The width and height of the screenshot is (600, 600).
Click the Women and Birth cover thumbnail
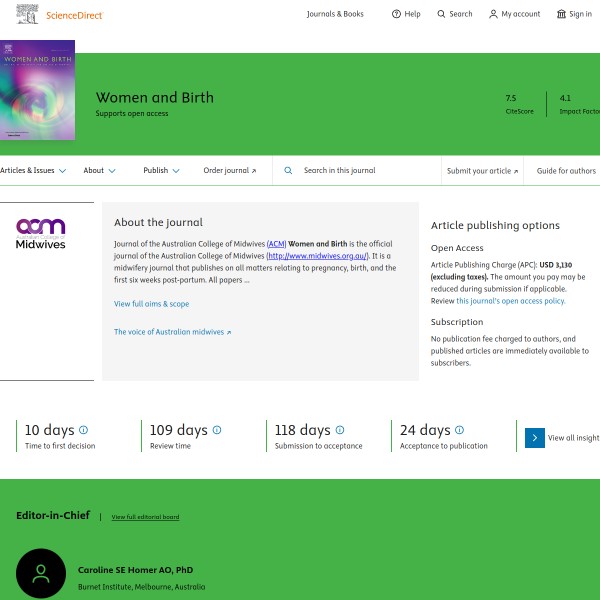tap(37, 90)
